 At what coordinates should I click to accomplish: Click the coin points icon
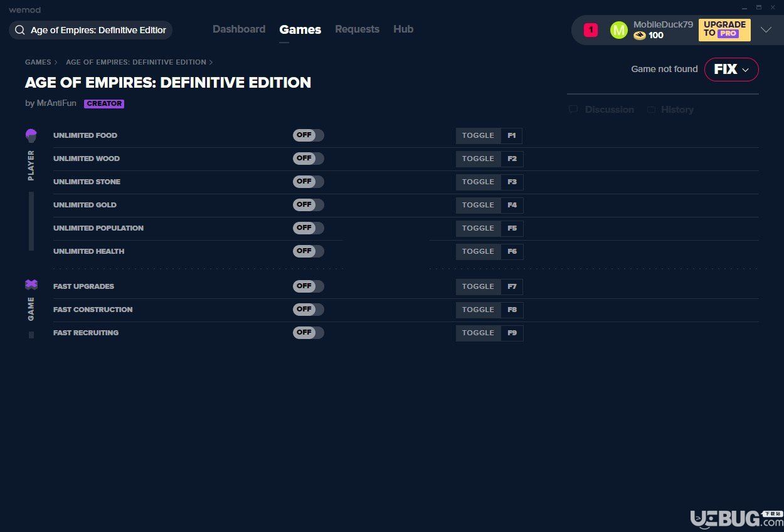coord(639,36)
